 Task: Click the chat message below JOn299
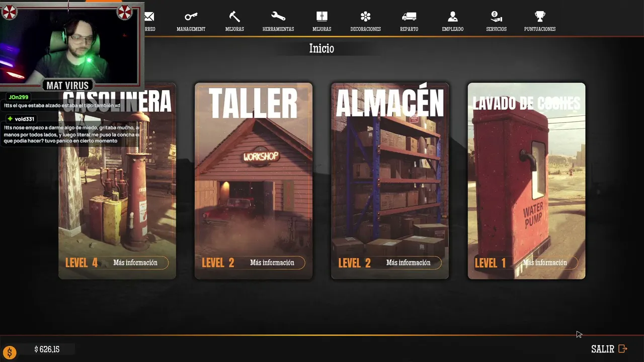tap(62, 106)
